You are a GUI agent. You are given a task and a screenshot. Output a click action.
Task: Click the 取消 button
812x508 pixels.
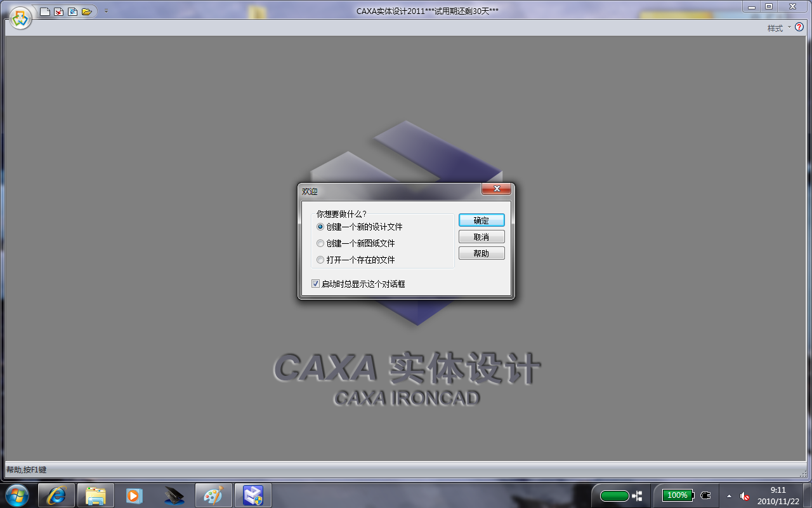(481, 237)
